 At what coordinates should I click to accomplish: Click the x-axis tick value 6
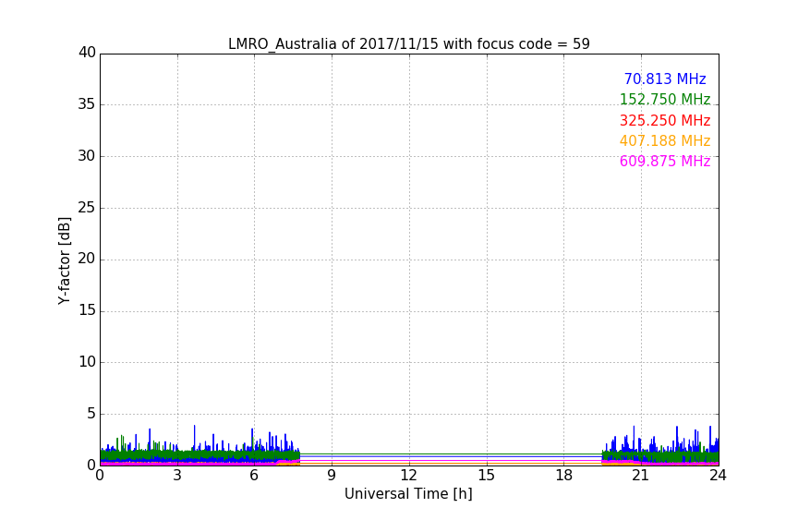click(x=254, y=476)
